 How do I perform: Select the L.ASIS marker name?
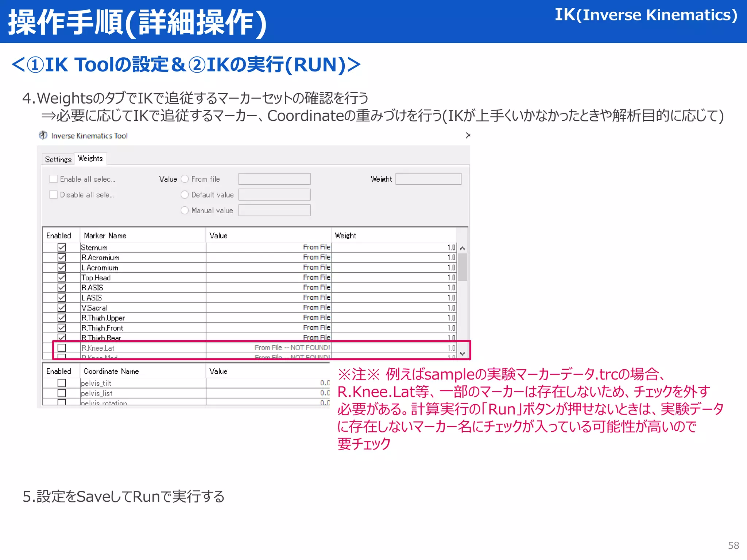point(91,297)
